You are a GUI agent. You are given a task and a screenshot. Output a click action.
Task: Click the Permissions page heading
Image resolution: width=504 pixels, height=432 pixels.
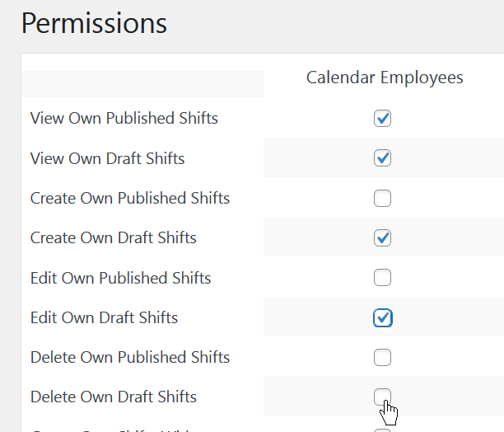pos(94,23)
